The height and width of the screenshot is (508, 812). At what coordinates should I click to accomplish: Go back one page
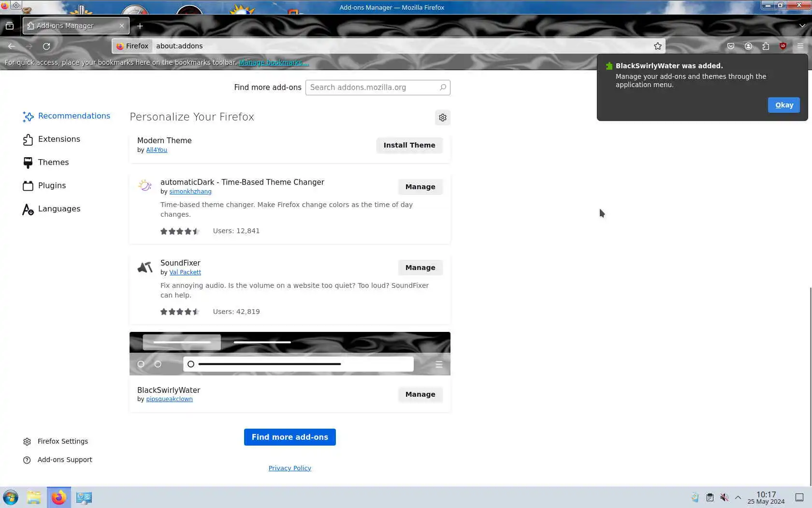click(12, 46)
